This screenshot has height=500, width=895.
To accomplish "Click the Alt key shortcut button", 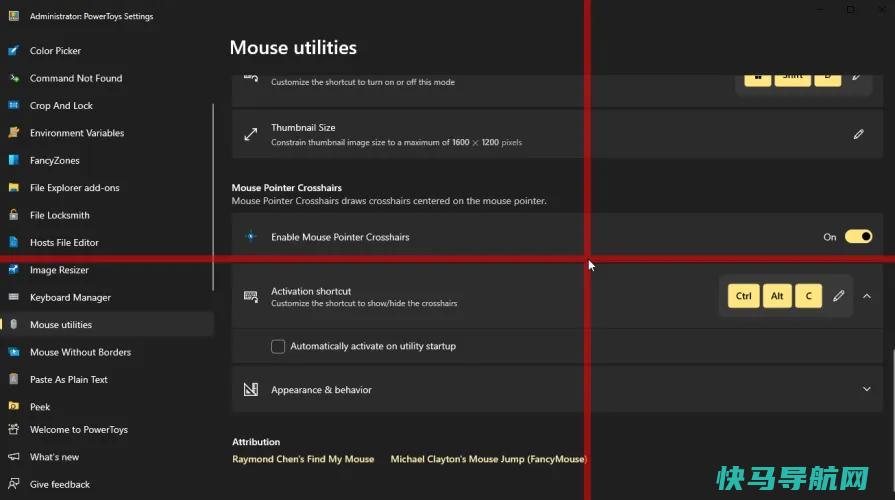I will click(x=777, y=296).
